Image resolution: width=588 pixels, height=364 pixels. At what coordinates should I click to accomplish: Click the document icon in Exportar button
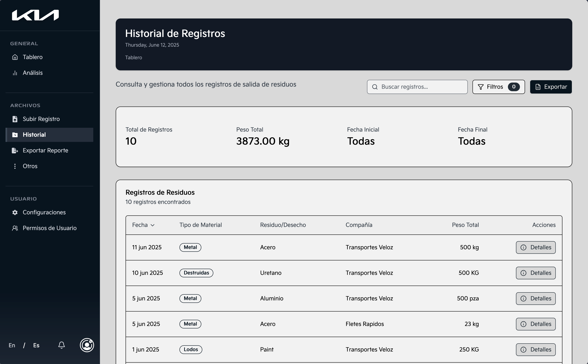pos(538,87)
